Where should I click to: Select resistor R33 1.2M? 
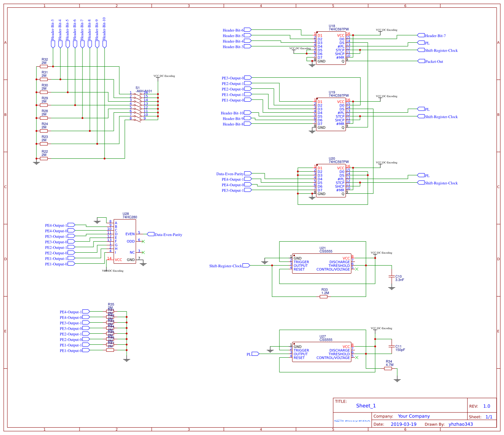tap(324, 296)
